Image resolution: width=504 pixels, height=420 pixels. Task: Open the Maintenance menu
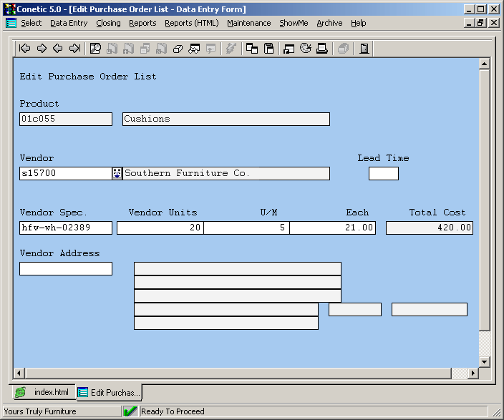[x=248, y=23]
